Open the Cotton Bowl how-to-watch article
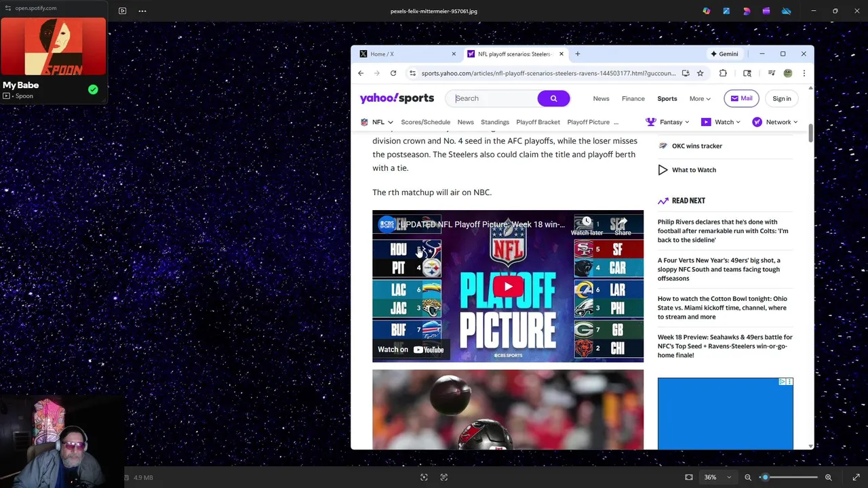This screenshot has width=868, height=488. coord(722,308)
